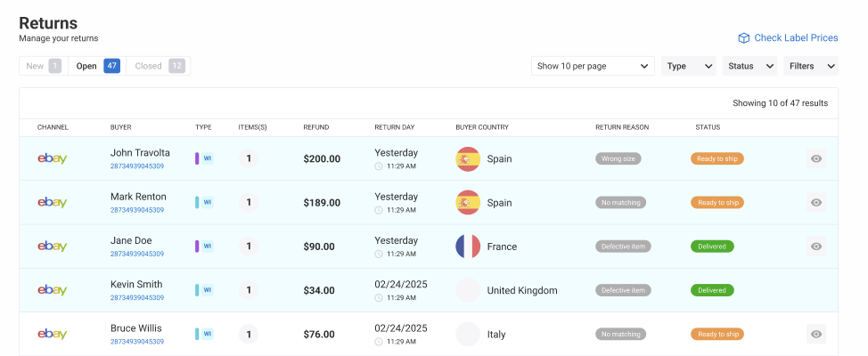Screen dimensions: 868x356
Task: Click the WI type badge for Jane Doe
Action: 208,247
